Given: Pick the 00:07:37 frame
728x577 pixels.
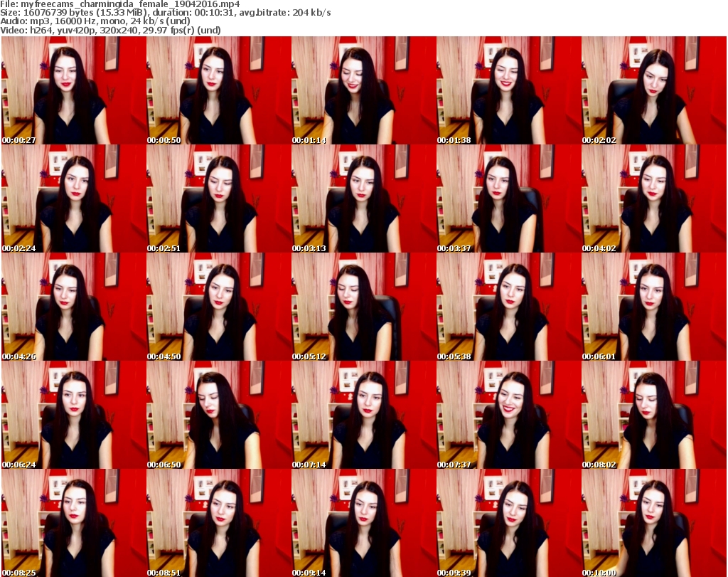Looking at the screenshot, I should pyautogui.click(x=508, y=415).
